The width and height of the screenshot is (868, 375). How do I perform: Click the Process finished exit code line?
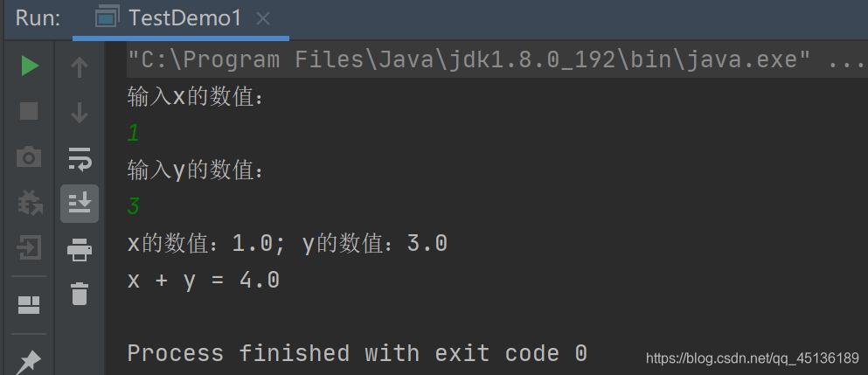pyautogui.click(x=357, y=353)
